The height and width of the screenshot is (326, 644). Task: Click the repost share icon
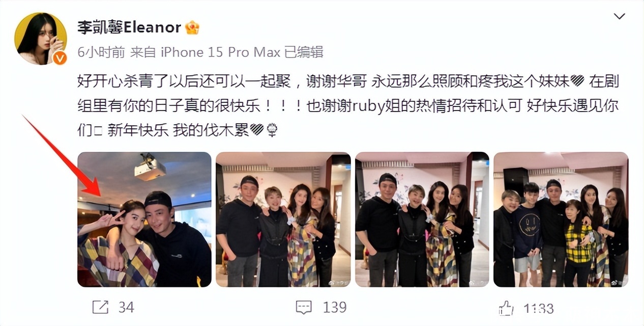click(100, 307)
